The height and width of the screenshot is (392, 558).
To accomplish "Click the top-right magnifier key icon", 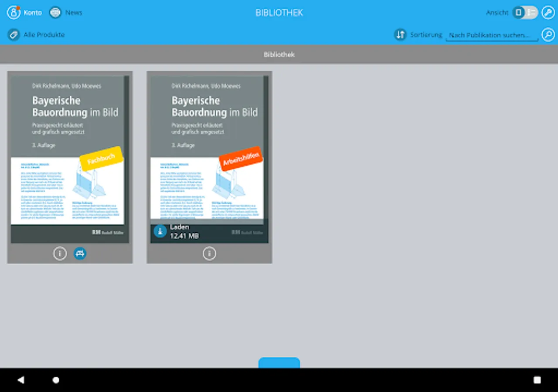I will [548, 12].
